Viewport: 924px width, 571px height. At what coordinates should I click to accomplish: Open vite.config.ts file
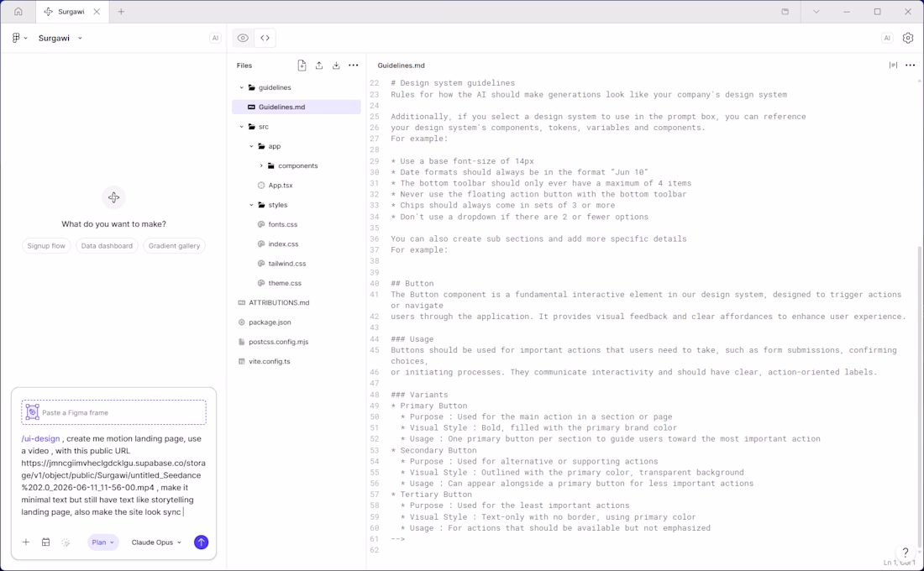(269, 361)
